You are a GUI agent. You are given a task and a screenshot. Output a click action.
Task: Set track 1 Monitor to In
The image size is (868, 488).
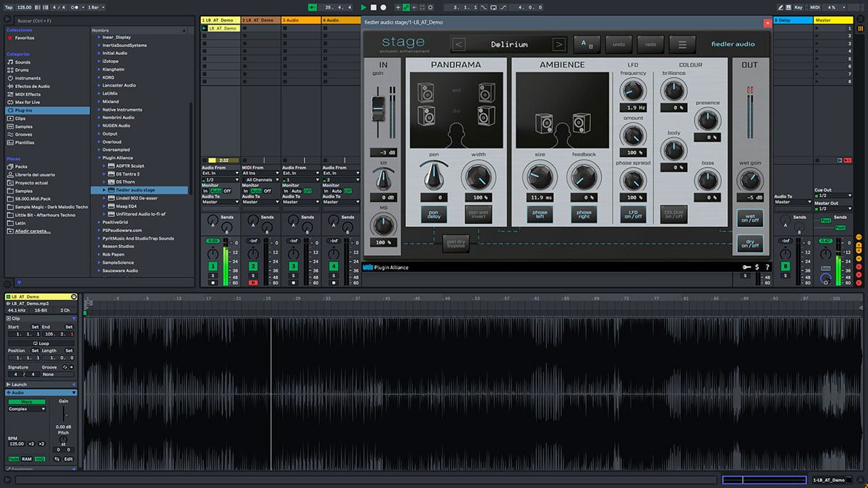(x=205, y=191)
